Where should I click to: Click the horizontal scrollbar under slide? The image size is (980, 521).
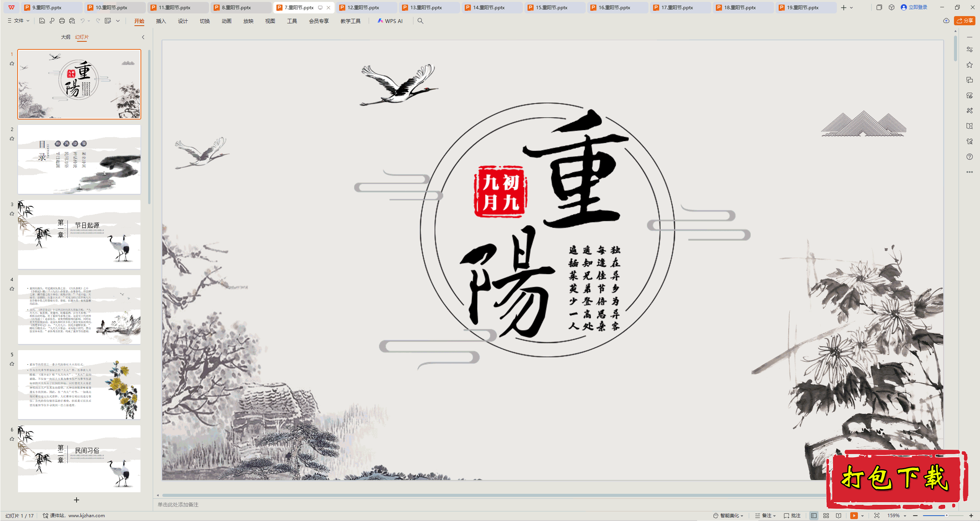tap(494, 495)
